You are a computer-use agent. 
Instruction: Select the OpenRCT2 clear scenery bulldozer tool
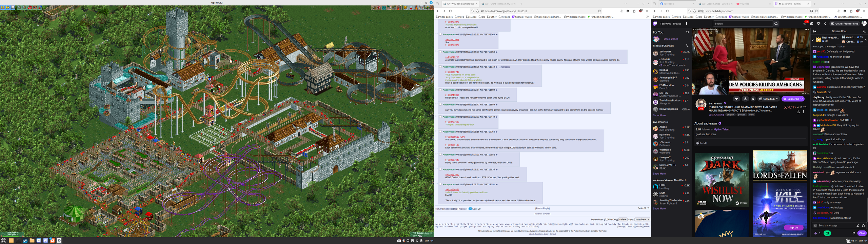point(374,7)
